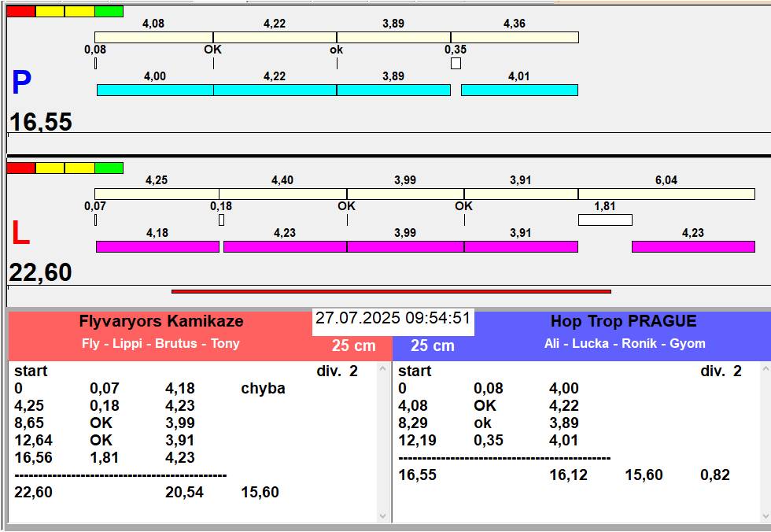Image resolution: width=771 pixels, height=532 pixels.
Task: Click the cyan 4,01 run bar
Action: [519, 90]
